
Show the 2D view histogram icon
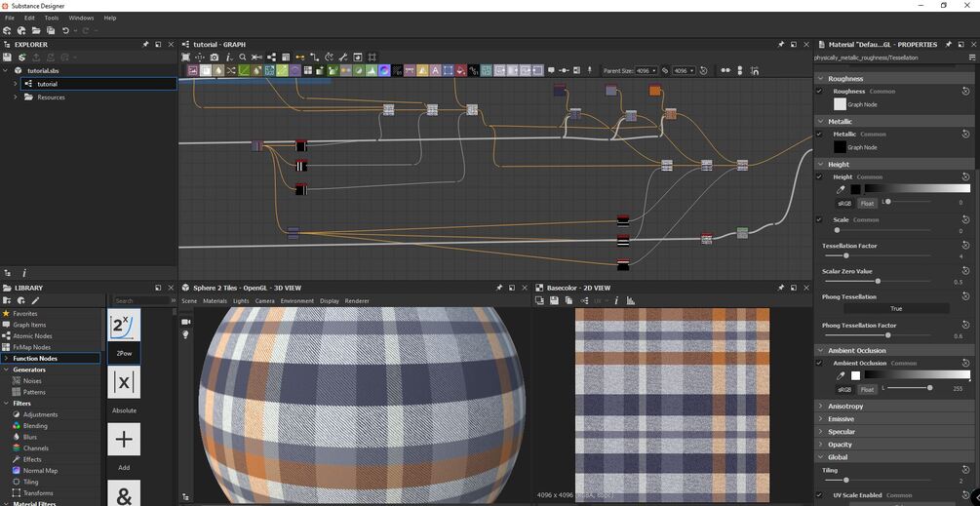(631, 300)
